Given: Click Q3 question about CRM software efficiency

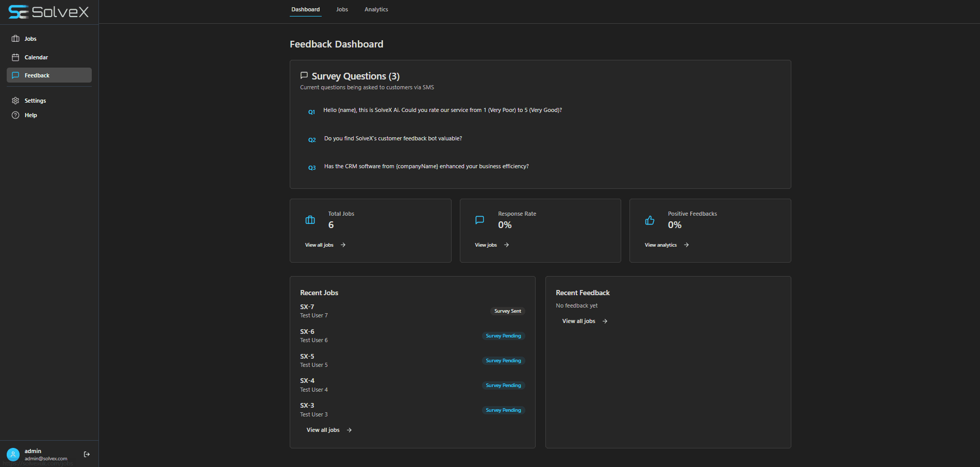Looking at the screenshot, I should (x=426, y=166).
